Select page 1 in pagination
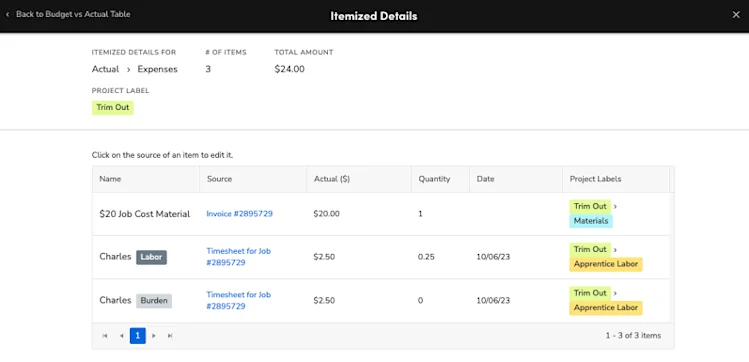The width and height of the screenshot is (749, 362). (138, 336)
